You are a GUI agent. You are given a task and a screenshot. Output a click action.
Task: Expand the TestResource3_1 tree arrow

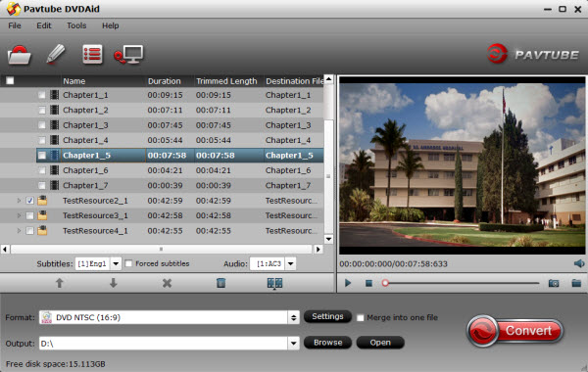click(19, 215)
